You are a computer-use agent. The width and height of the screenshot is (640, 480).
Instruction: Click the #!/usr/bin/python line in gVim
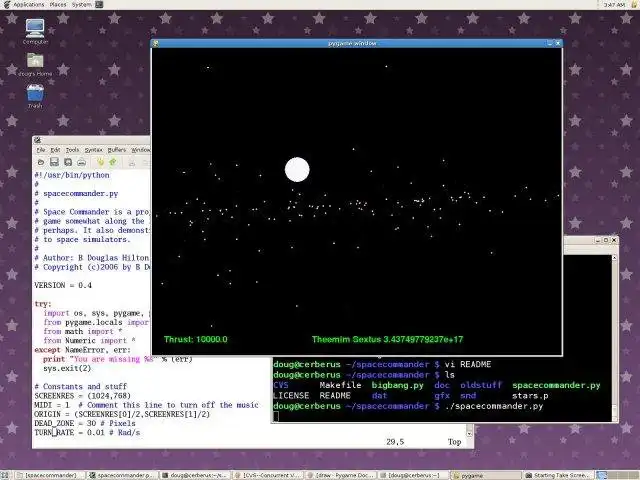(x=72, y=175)
